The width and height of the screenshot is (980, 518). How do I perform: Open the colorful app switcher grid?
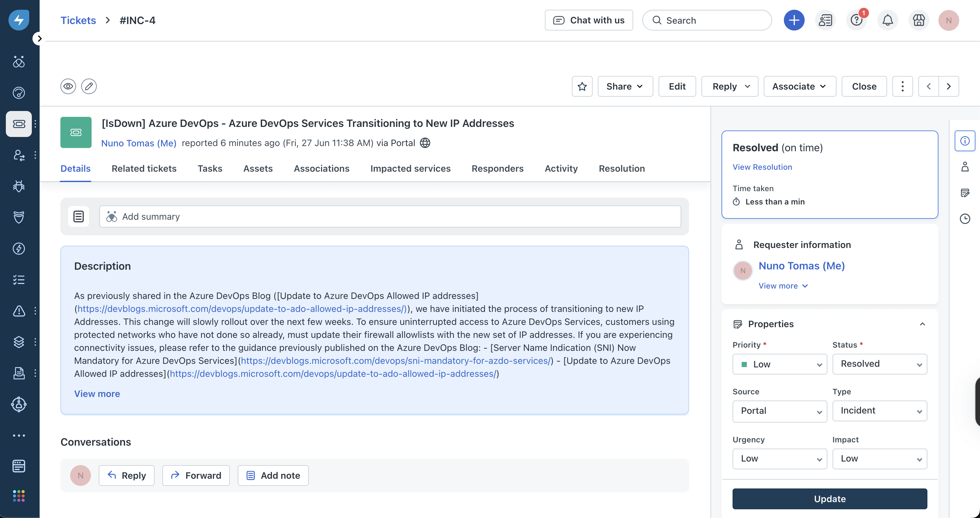[x=19, y=496]
